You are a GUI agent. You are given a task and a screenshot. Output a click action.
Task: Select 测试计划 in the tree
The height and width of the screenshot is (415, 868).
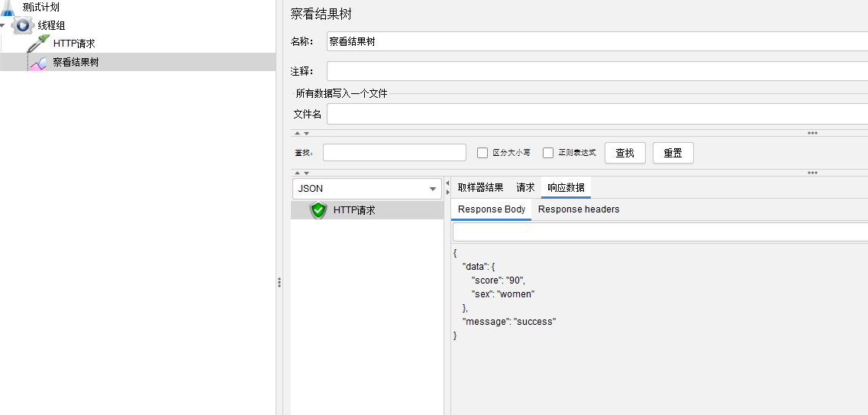coord(41,7)
